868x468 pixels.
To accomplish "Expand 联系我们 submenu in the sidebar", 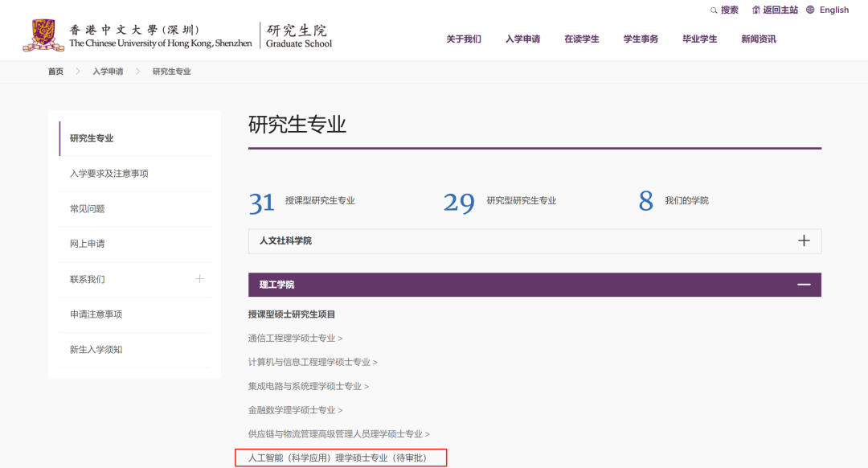I will 199,279.
